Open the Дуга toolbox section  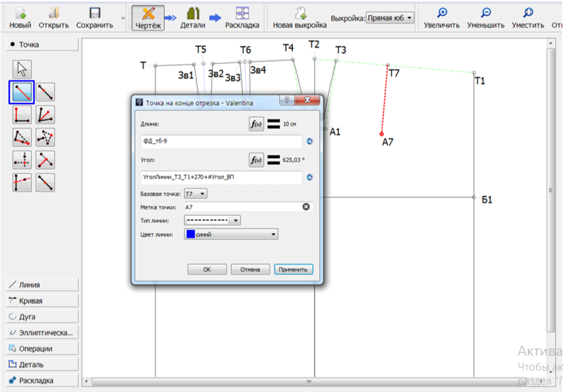coord(43,317)
